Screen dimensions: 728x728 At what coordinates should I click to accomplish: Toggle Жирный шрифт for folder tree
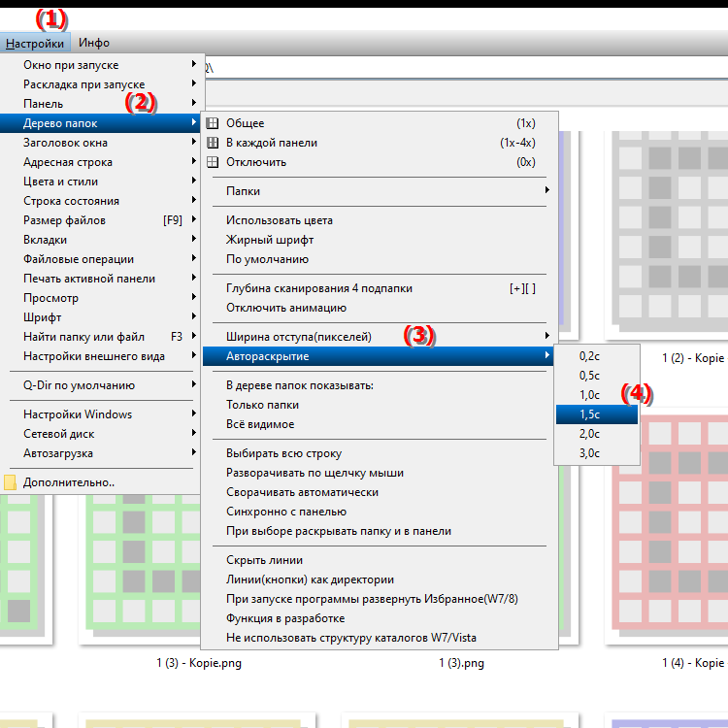(270, 240)
